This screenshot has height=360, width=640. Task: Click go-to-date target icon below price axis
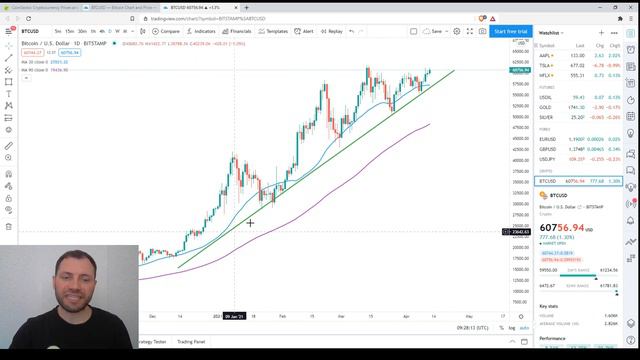tap(521, 316)
